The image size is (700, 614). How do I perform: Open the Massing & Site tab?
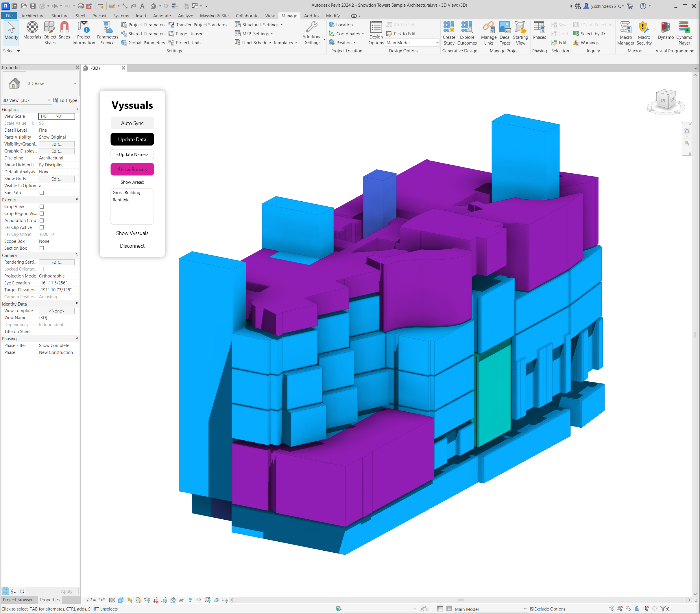point(214,16)
